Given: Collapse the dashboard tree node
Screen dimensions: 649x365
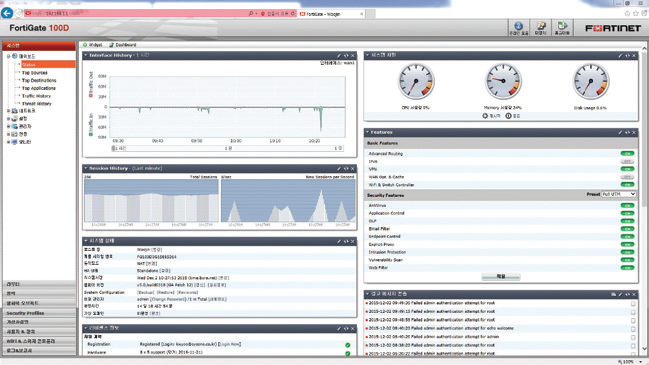Looking at the screenshot, I should (x=9, y=56).
